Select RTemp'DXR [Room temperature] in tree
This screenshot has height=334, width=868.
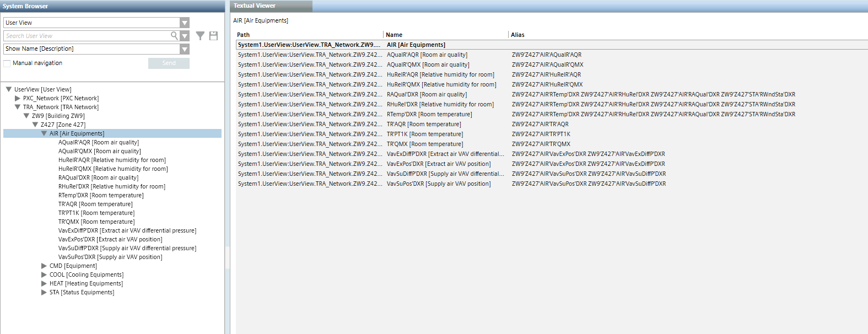click(100, 195)
